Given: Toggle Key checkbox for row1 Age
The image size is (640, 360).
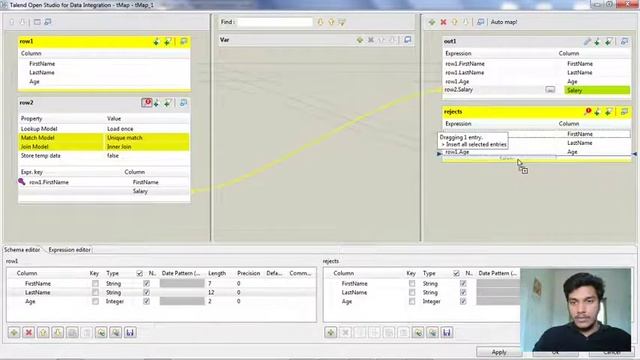Looking at the screenshot, I should [x=95, y=301].
